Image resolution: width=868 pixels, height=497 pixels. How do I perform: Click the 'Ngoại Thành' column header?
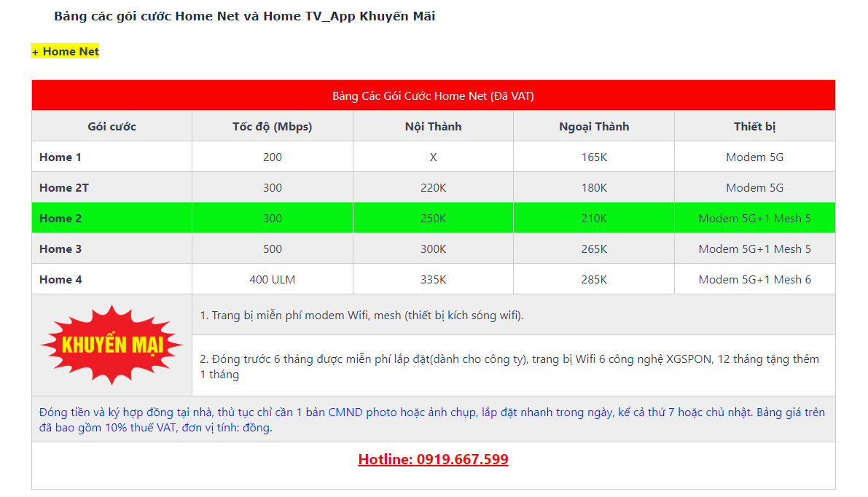[594, 126]
